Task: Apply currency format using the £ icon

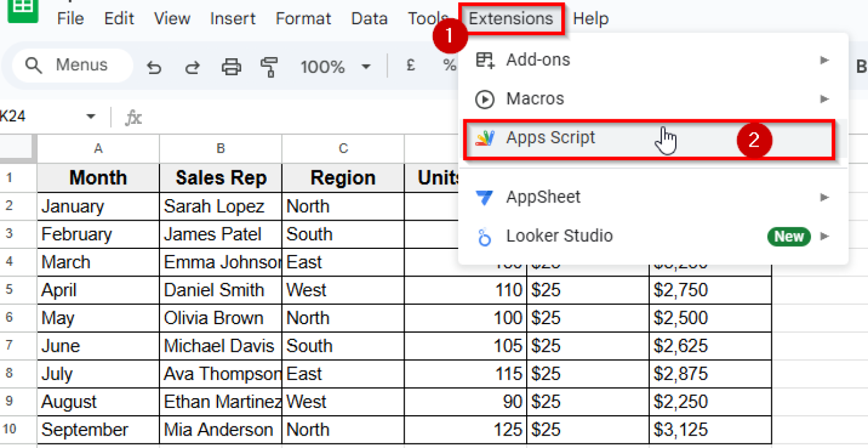Action: coord(410,65)
